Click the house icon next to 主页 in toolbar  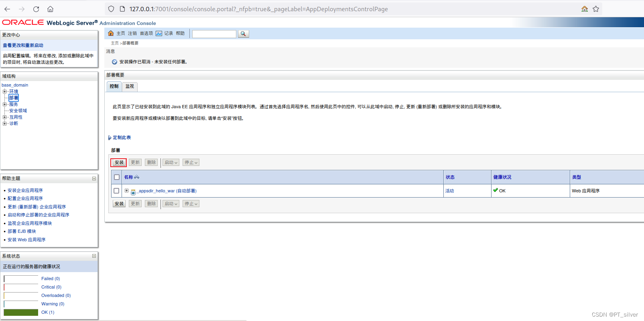pyautogui.click(x=111, y=33)
